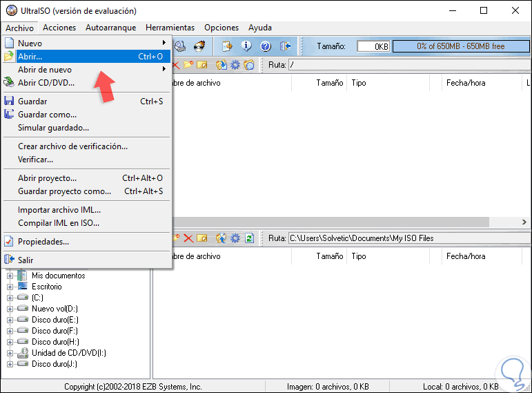Click the lower Fecha/hora column header
The height and width of the screenshot is (393, 532).
[x=482, y=256]
